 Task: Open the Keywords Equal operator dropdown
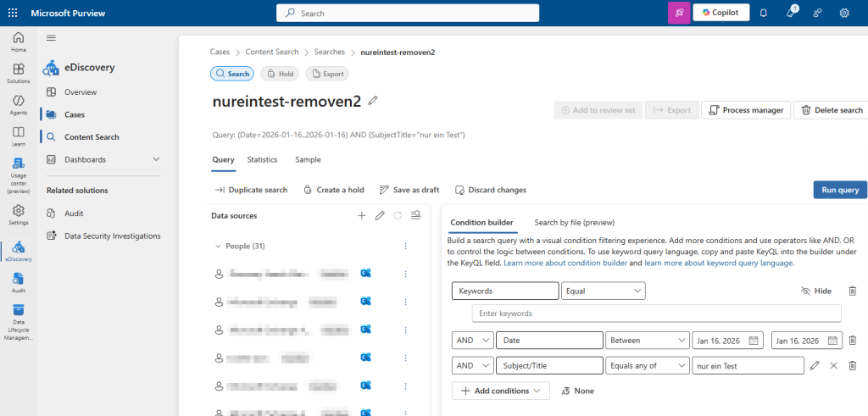click(x=604, y=291)
